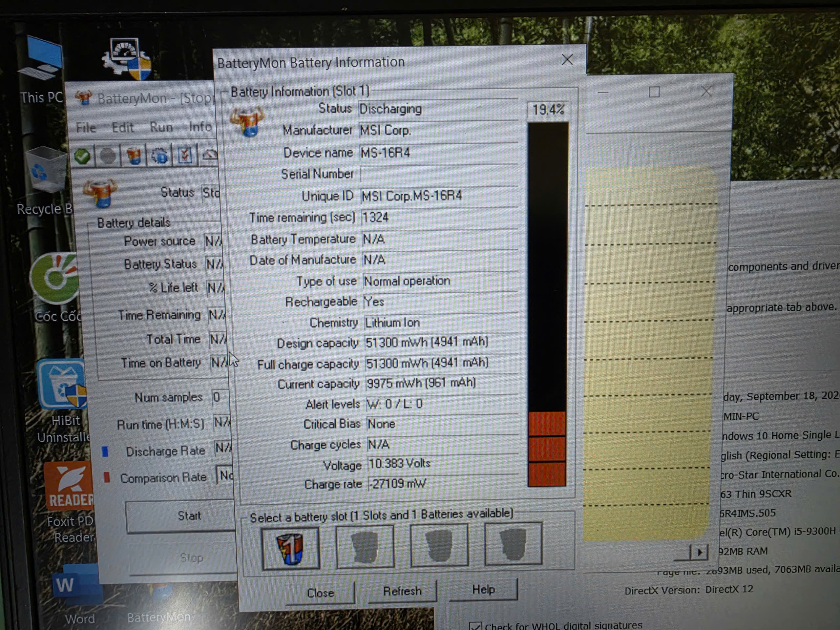Toggle Check for WHQL digital signatures checkbox

coord(475,625)
